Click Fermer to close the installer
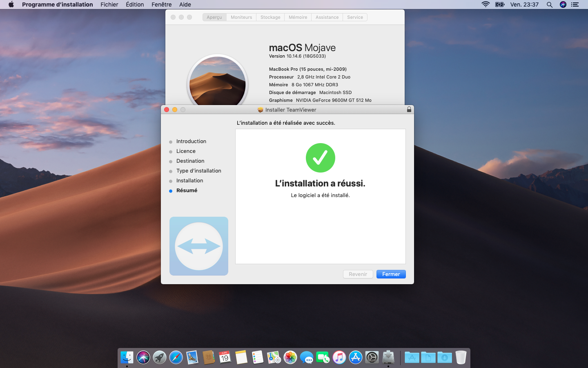Viewport: 588px width, 368px height. tap(391, 274)
